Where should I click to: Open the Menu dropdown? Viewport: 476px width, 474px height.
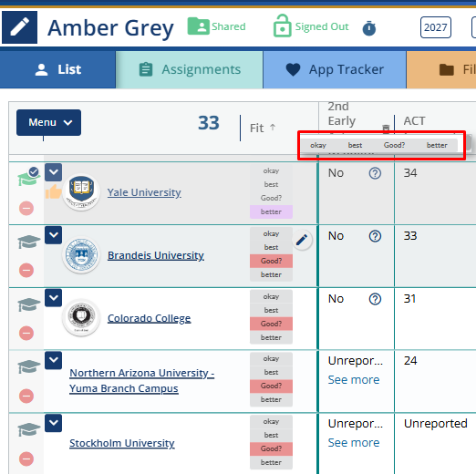pos(48,122)
